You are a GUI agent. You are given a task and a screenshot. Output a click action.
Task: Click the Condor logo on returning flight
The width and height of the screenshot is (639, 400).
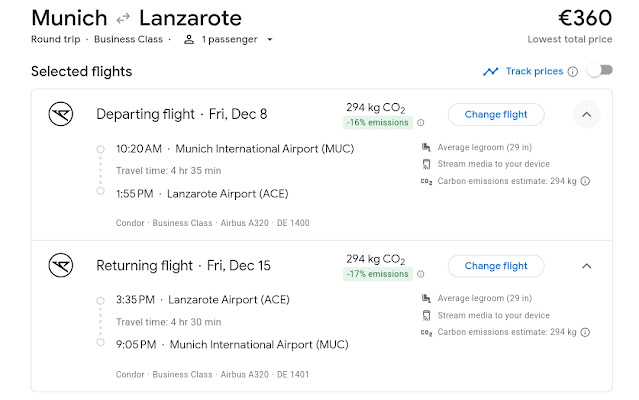click(x=61, y=266)
